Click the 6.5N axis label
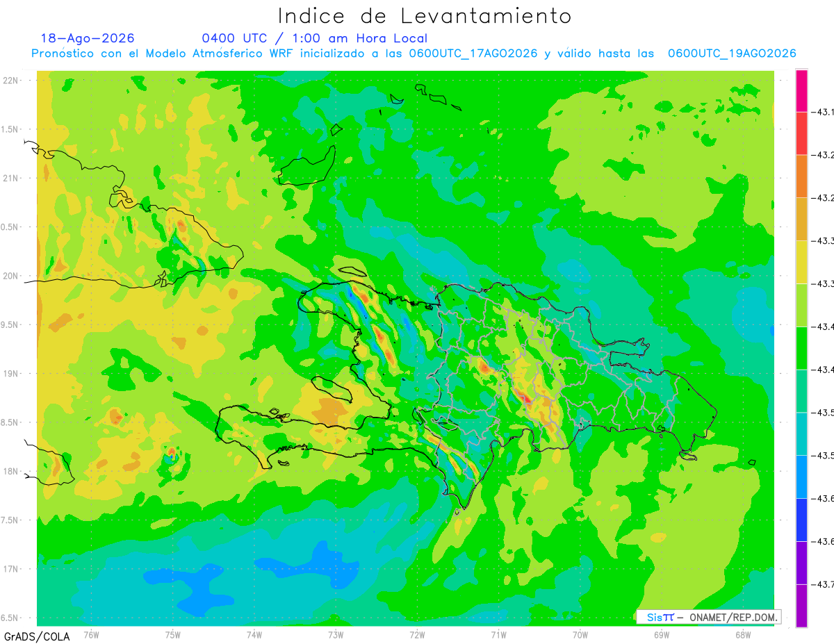 click(x=10, y=618)
